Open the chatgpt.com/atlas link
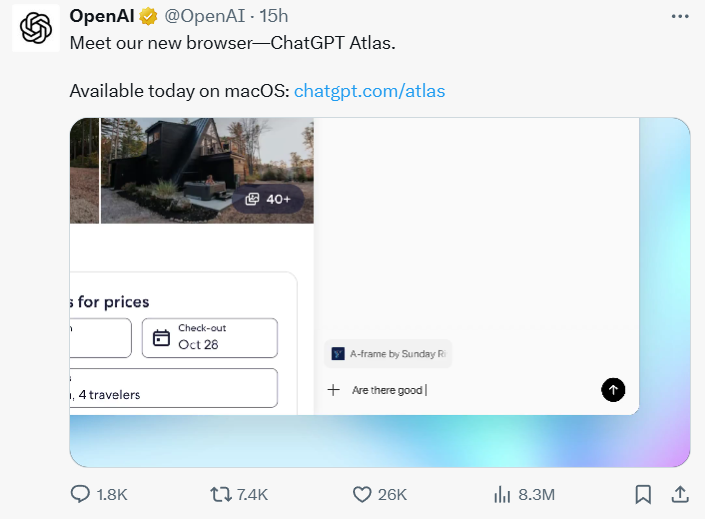The image size is (705, 519). coord(369,91)
